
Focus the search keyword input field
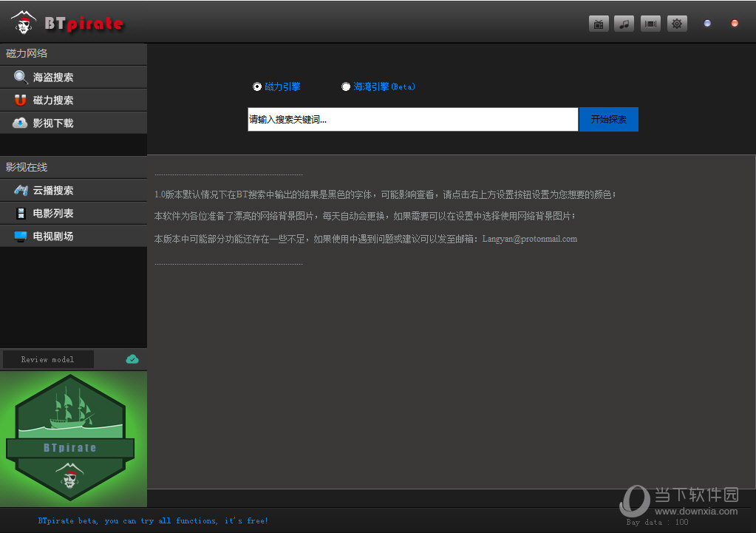(x=412, y=119)
